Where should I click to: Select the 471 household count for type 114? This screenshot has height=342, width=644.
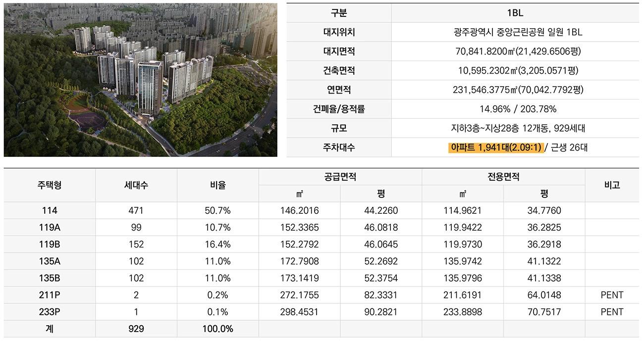point(136,211)
